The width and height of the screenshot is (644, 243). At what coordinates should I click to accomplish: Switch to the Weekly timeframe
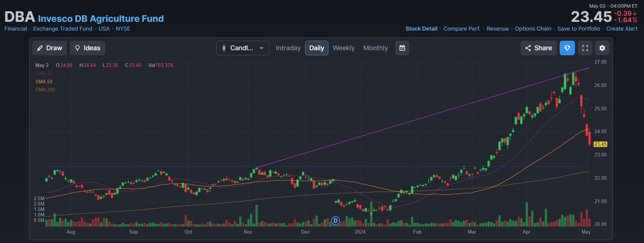(x=344, y=48)
